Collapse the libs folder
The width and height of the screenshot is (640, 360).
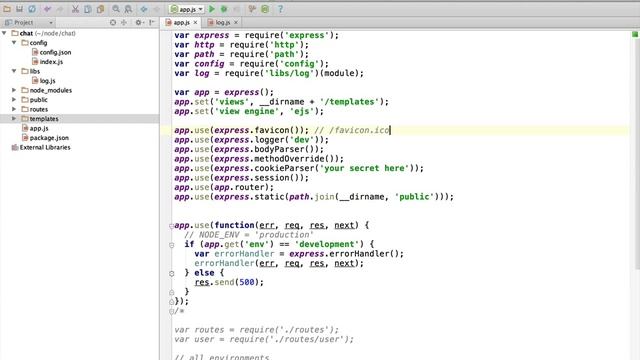click(14, 71)
